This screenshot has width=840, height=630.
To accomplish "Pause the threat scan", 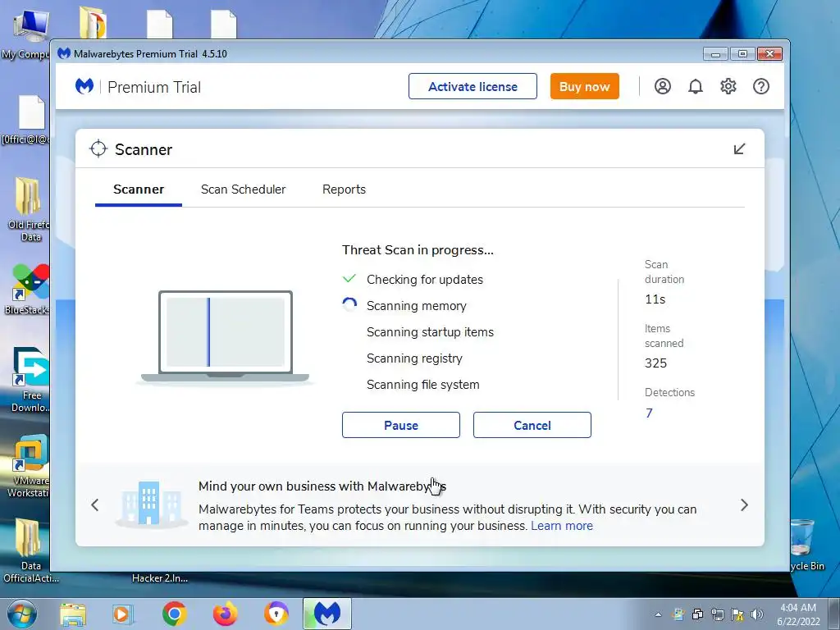I will [x=400, y=425].
